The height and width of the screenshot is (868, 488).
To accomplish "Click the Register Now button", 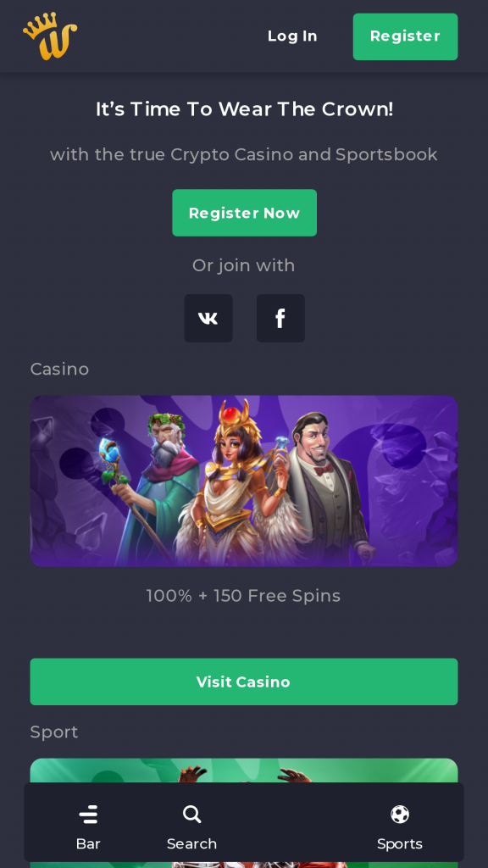I will 245,213.
